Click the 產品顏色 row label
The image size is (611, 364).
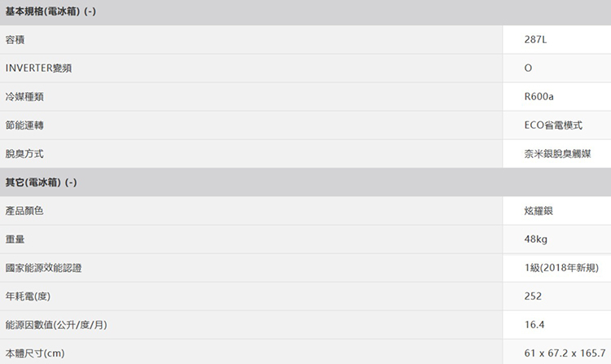point(24,211)
